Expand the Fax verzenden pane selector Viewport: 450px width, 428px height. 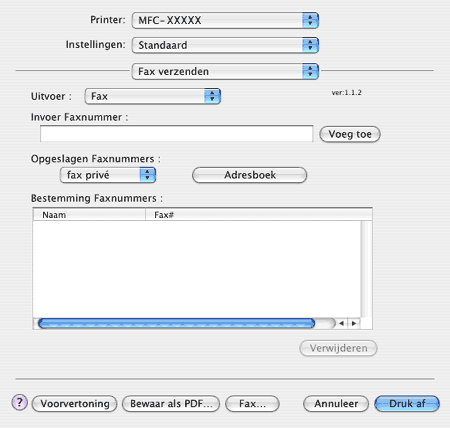(225, 71)
